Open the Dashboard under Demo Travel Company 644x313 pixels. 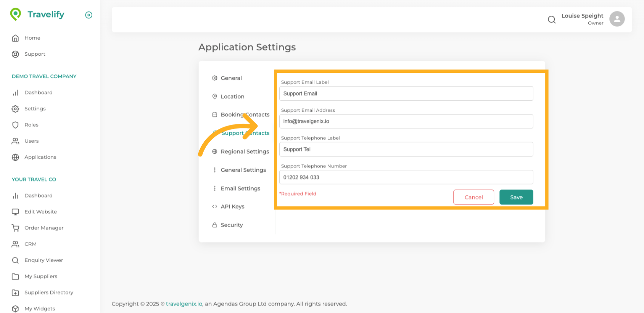click(x=38, y=92)
